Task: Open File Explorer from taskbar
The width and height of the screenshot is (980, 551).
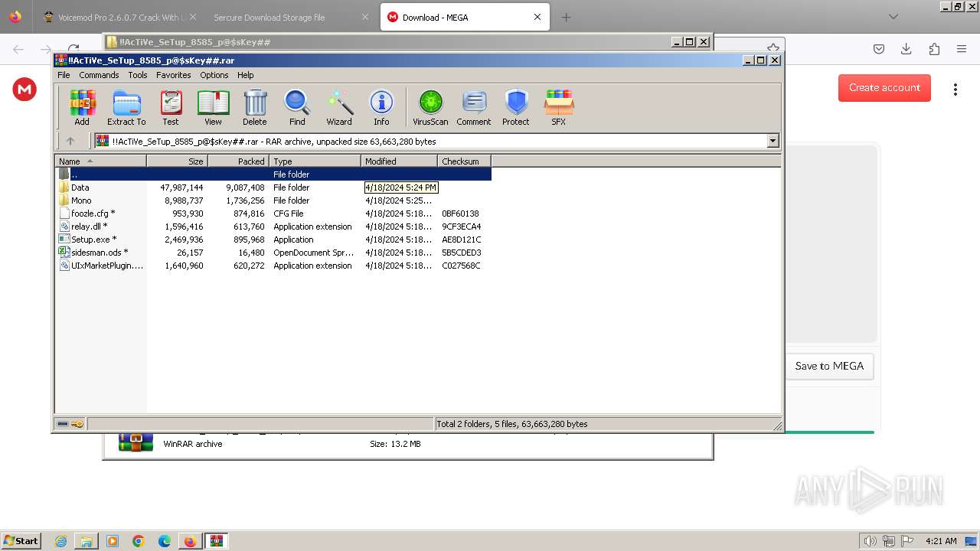Action: pyautogui.click(x=87, y=541)
